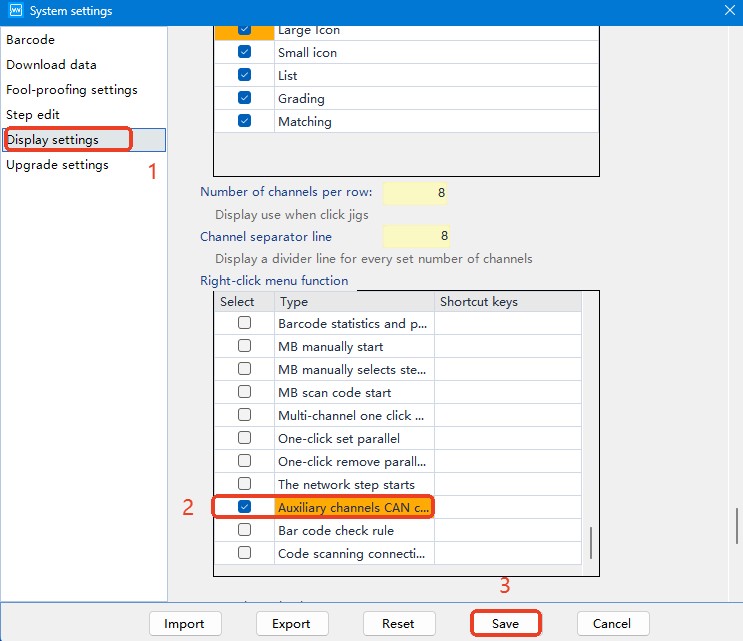Screen dimensions: 743x641
Task: Click the Save button
Action: [505, 624]
